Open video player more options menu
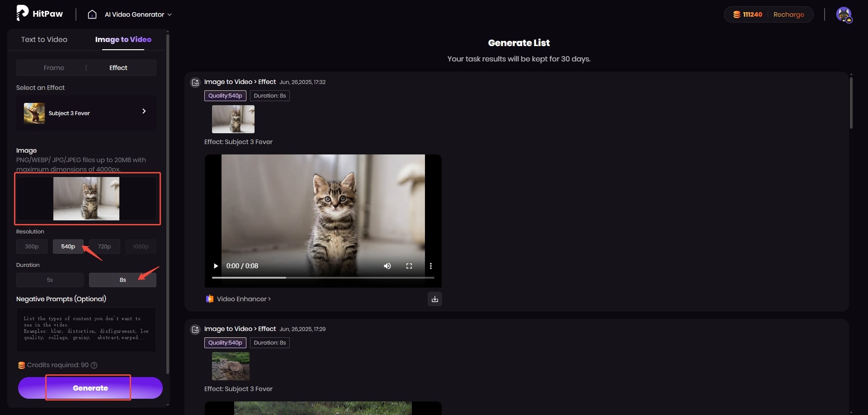868x415 pixels. [430, 266]
